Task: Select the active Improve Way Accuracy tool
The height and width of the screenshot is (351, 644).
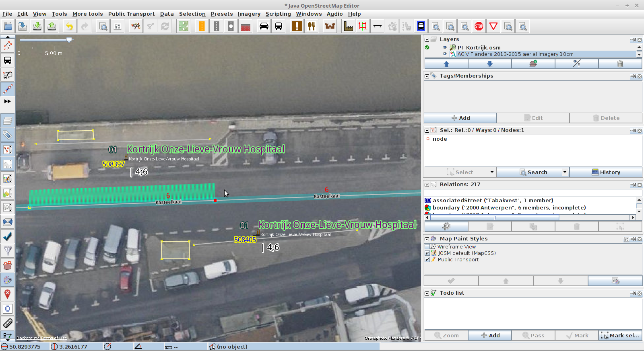Action: click(x=8, y=89)
